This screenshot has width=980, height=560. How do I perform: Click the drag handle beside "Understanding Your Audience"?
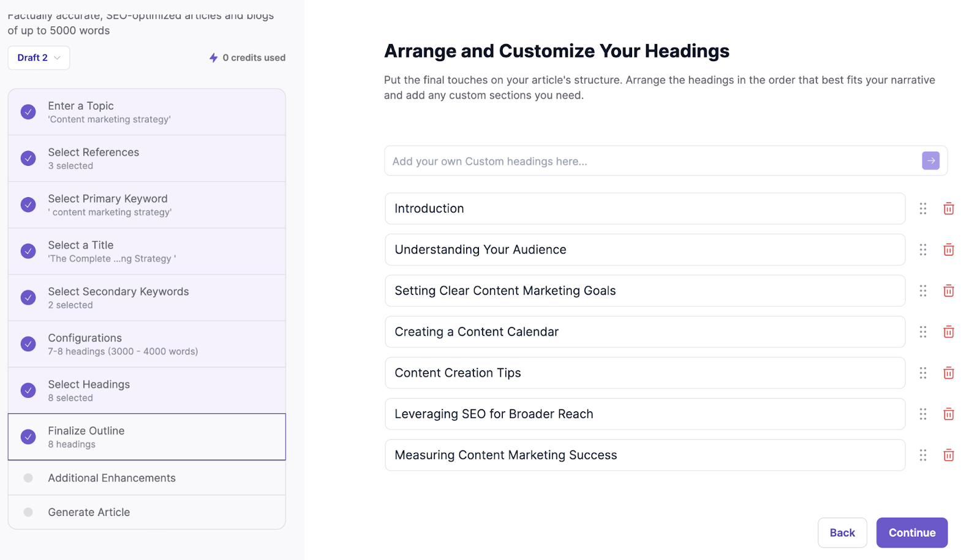point(923,250)
